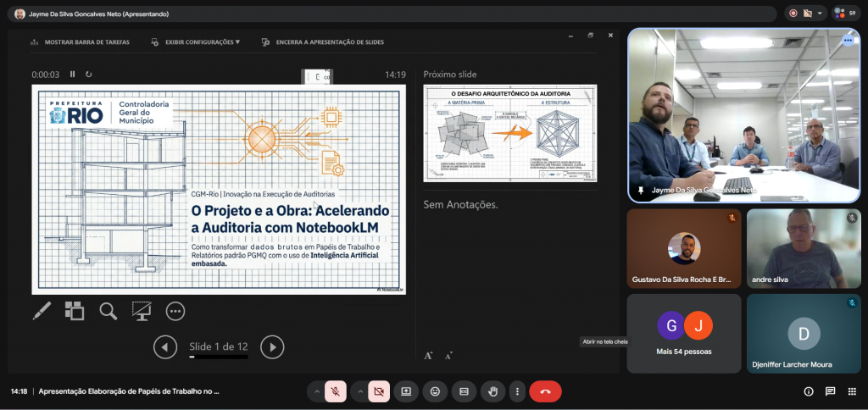This screenshot has width=868, height=410.
Task: Click Mostrar Barra de Tarefas
Action: (x=80, y=42)
